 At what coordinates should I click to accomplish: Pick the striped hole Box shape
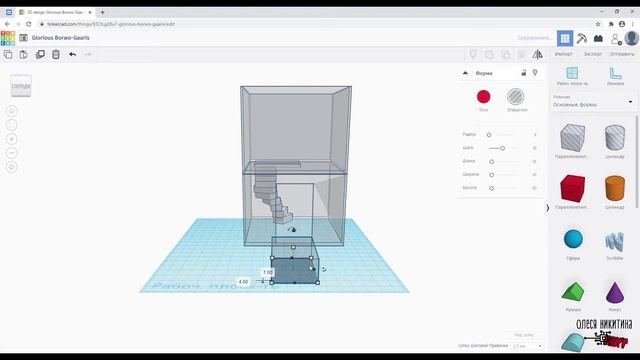click(x=573, y=138)
